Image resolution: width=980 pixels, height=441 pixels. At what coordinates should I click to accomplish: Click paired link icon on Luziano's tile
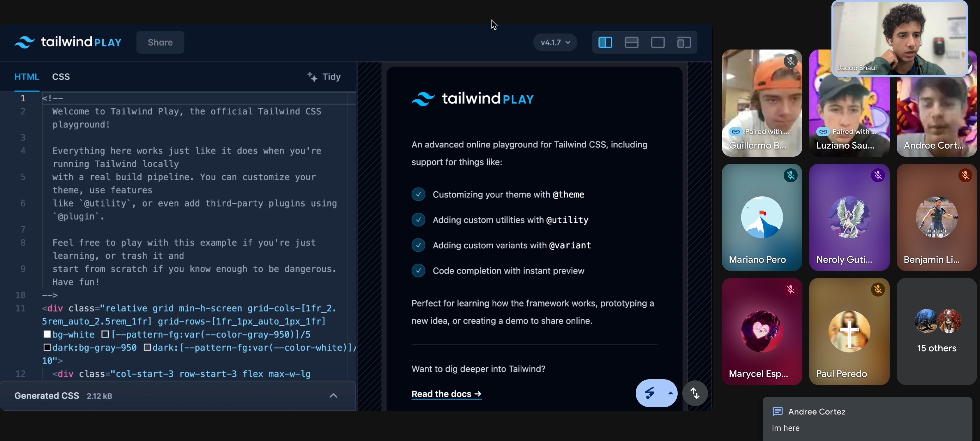click(x=823, y=131)
